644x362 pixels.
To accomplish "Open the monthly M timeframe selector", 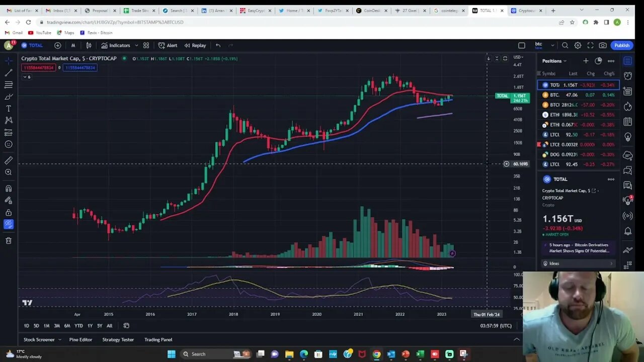I will [x=73, y=45].
